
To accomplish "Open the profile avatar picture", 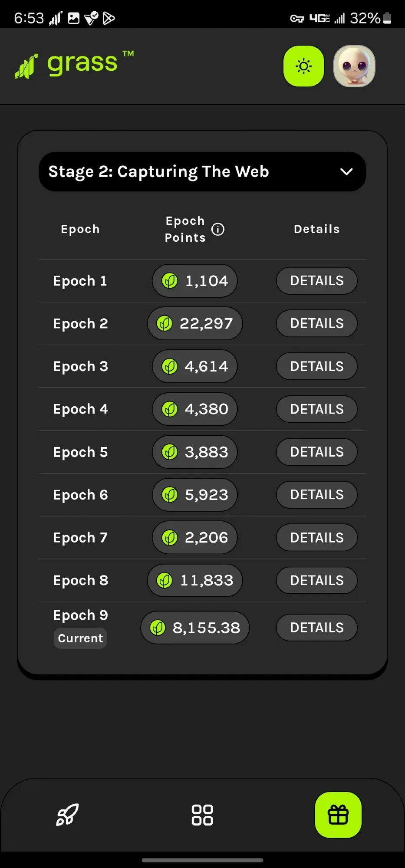I will 354,66.
